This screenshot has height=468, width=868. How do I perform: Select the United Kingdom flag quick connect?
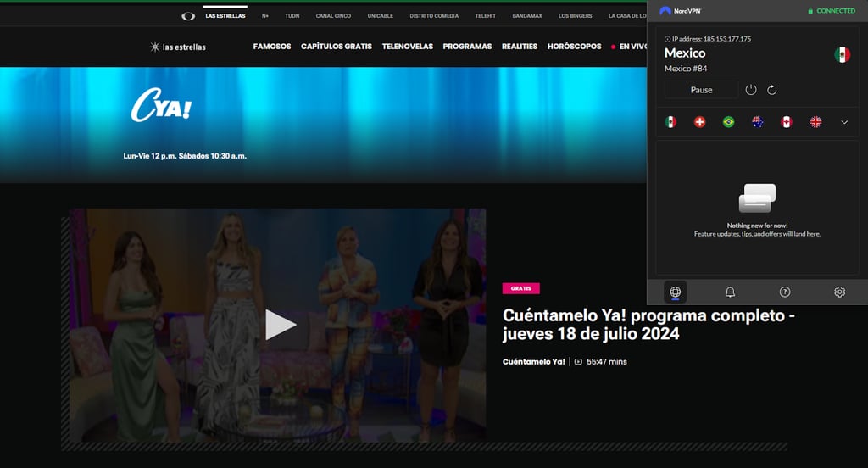pyautogui.click(x=815, y=122)
